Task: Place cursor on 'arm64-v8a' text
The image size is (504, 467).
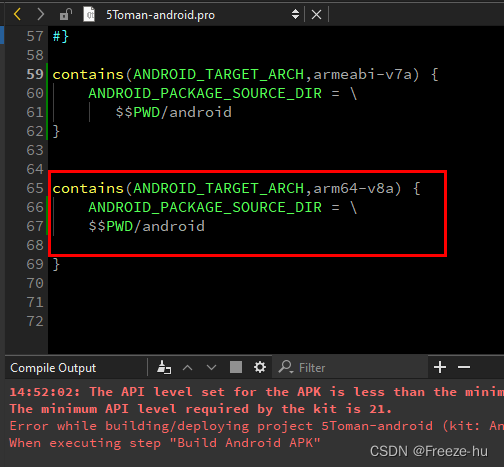Action: (x=354, y=188)
